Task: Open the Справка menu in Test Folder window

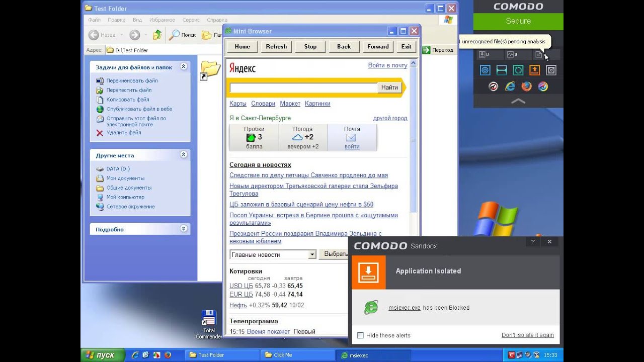Action: coord(217,20)
